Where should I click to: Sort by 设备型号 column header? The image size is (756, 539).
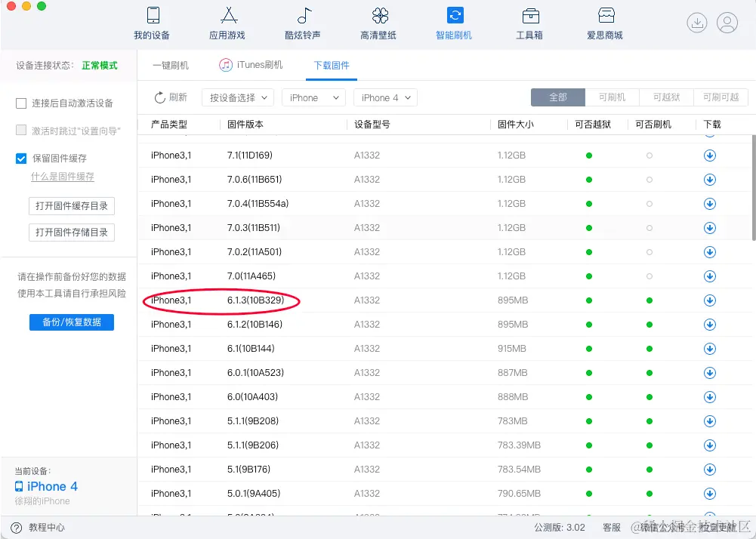(x=372, y=125)
